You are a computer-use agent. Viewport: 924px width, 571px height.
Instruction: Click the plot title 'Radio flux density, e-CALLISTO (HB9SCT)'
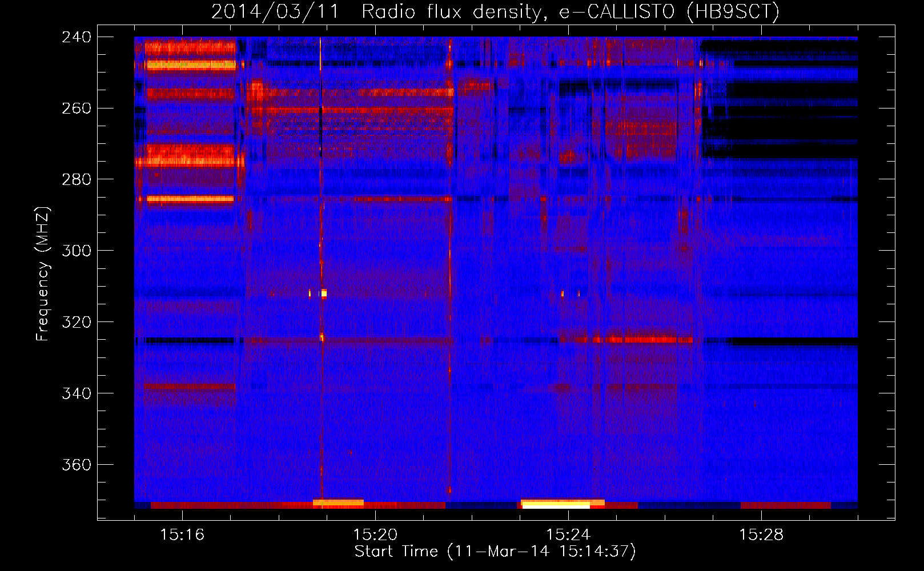pyautogui.click(x=570, y=11)
